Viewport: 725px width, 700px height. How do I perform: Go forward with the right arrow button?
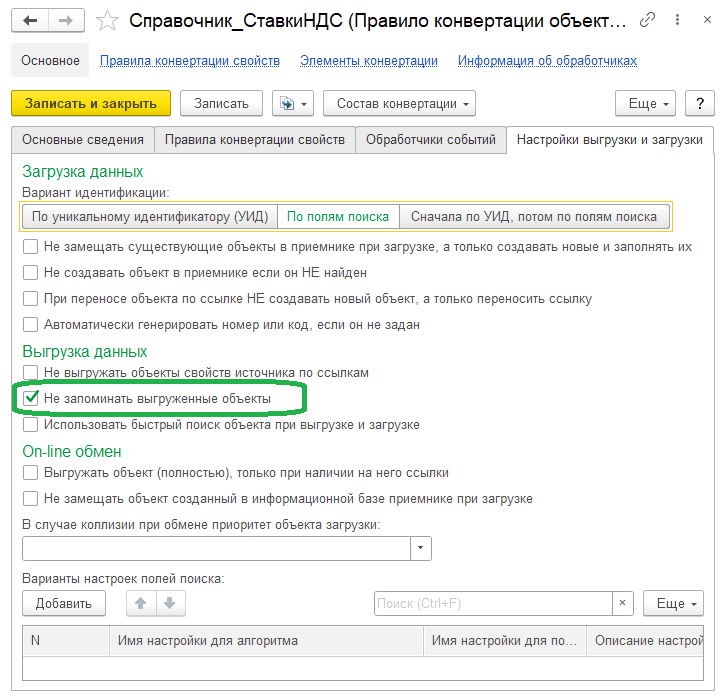click(66, 21)
